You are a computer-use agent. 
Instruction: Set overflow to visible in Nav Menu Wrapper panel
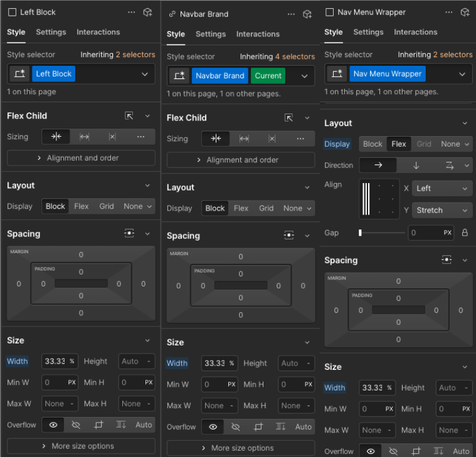click(371, 451)
